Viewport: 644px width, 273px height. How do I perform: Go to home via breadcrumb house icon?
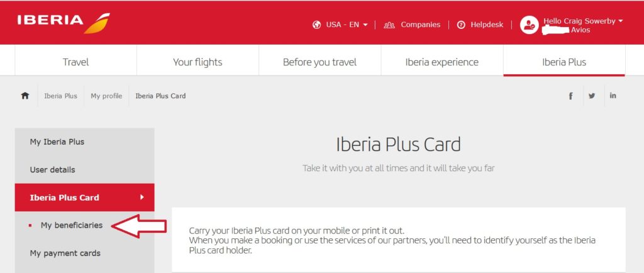point(25,96)
